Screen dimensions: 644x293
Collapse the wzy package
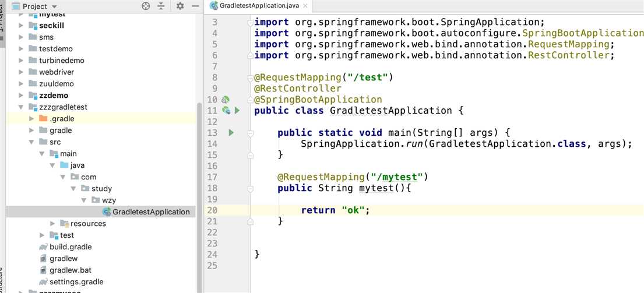84,200
